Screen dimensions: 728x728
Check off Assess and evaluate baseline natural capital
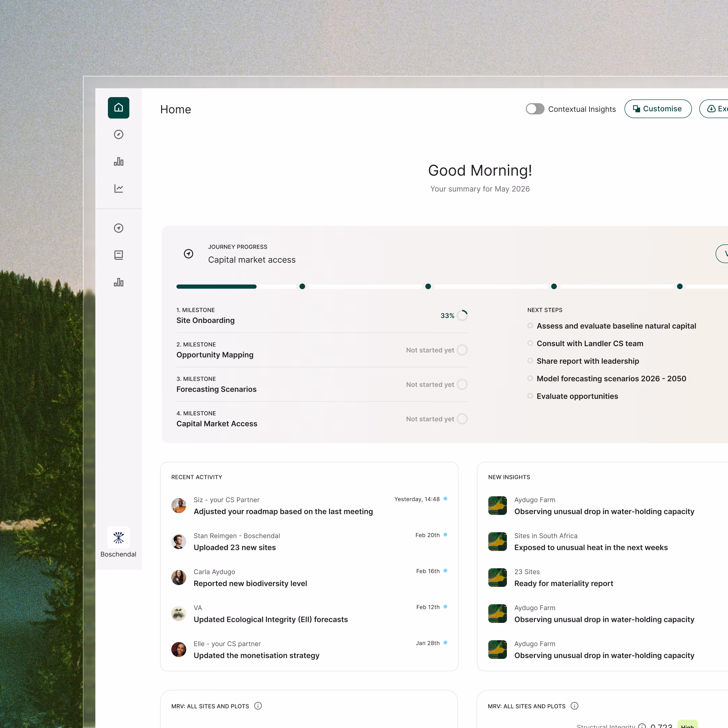(530, 326)
